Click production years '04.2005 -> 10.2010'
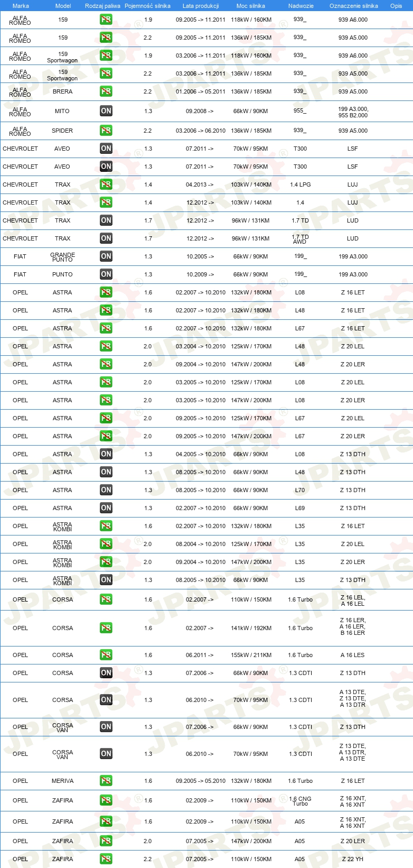The width and height of the screenshot is (413, 868). pos(201,454)
